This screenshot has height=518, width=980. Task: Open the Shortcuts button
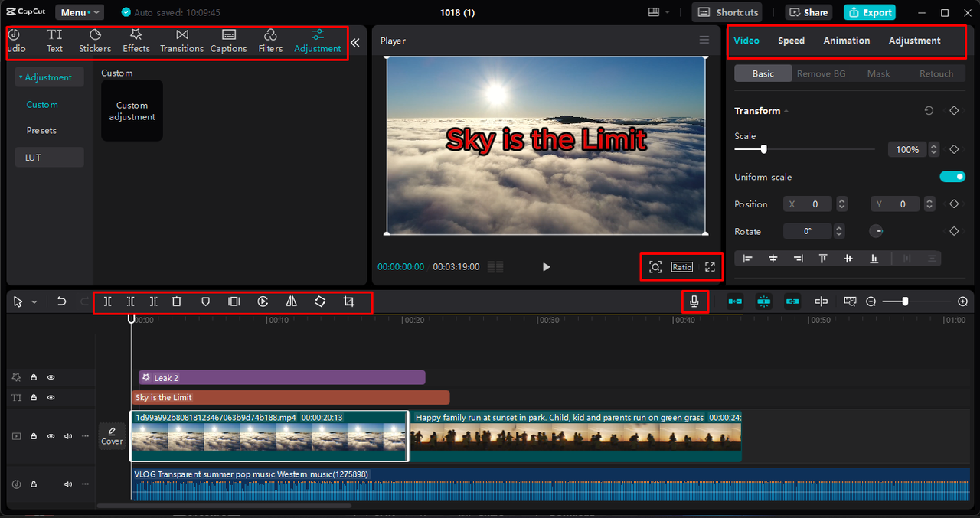(727, 12)
